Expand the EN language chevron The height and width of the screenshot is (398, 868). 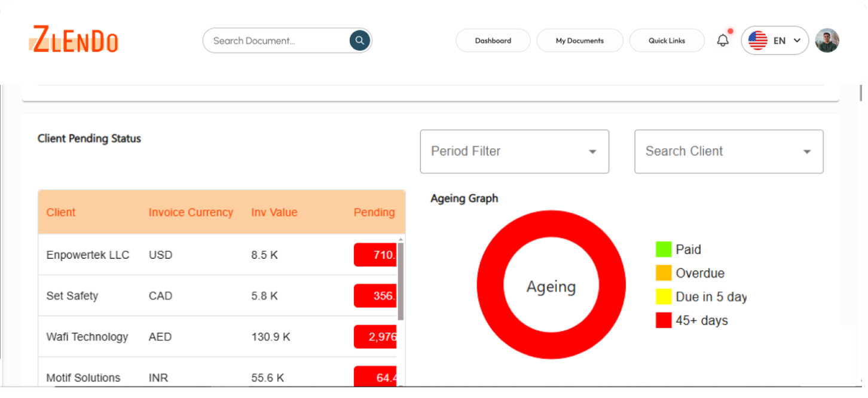click(796, 41)
